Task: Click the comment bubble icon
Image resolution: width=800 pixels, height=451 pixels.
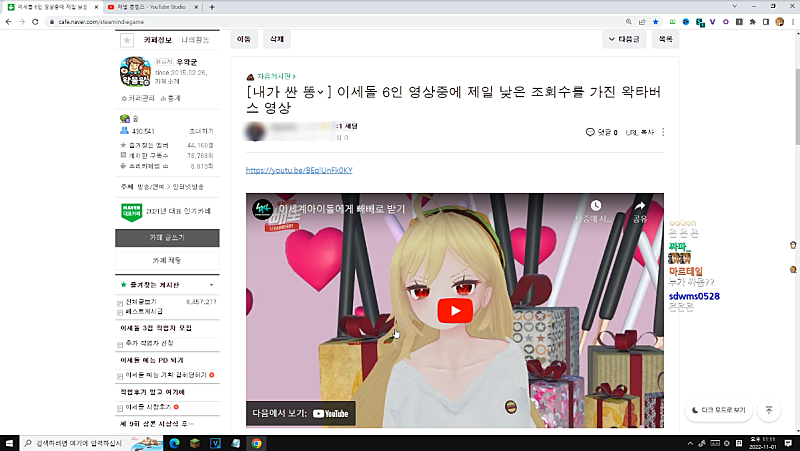Action: 590,132
